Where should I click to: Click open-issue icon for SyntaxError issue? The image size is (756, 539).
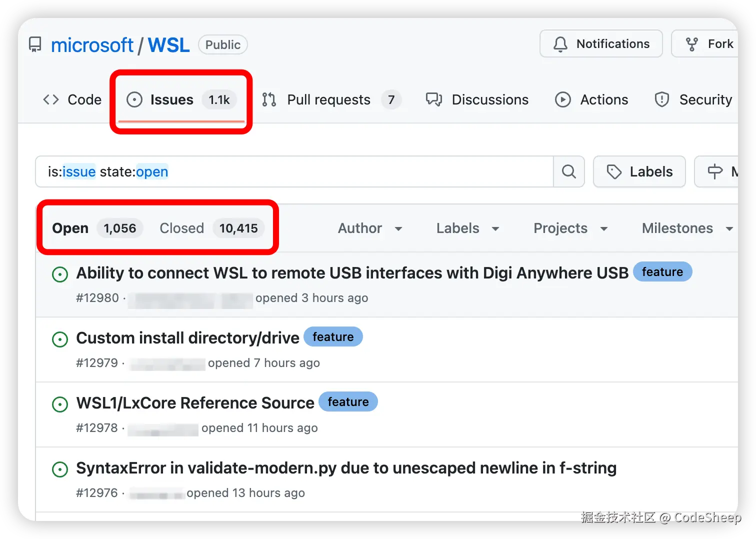tap(60, 469)
